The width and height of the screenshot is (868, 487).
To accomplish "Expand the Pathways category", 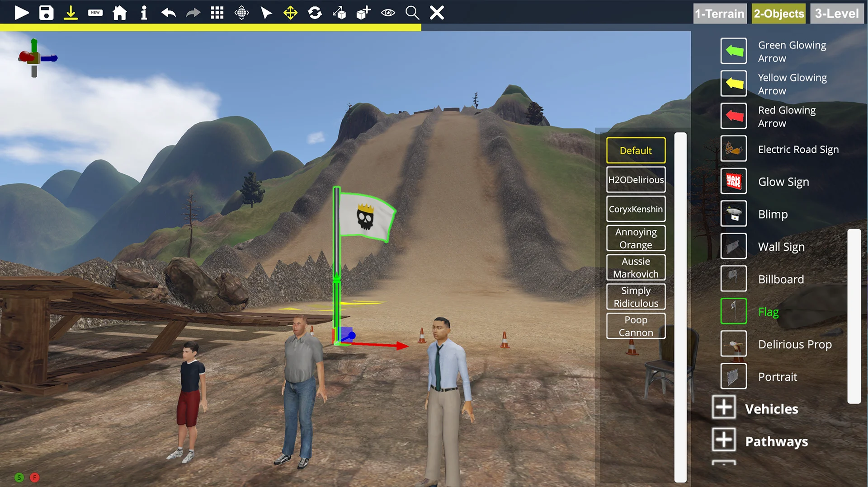I will (x=724, y=440).
